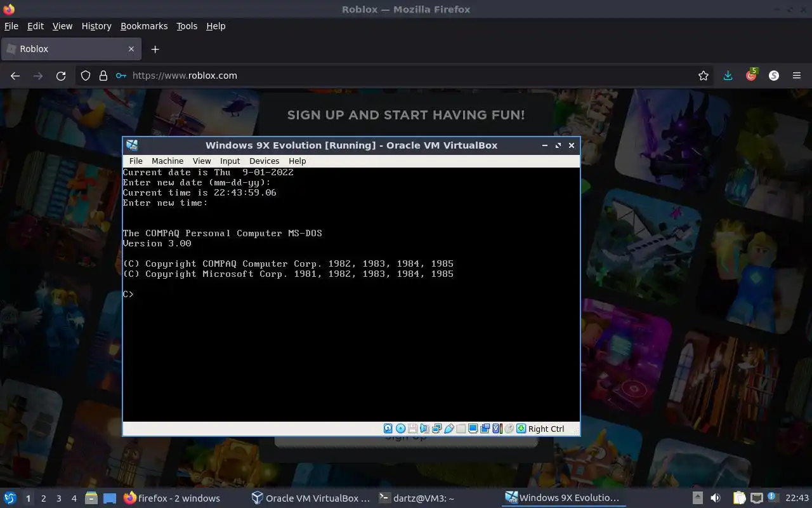Open the Firefox Edit menu
The image size is (812, 508).
tap(36, 26)
